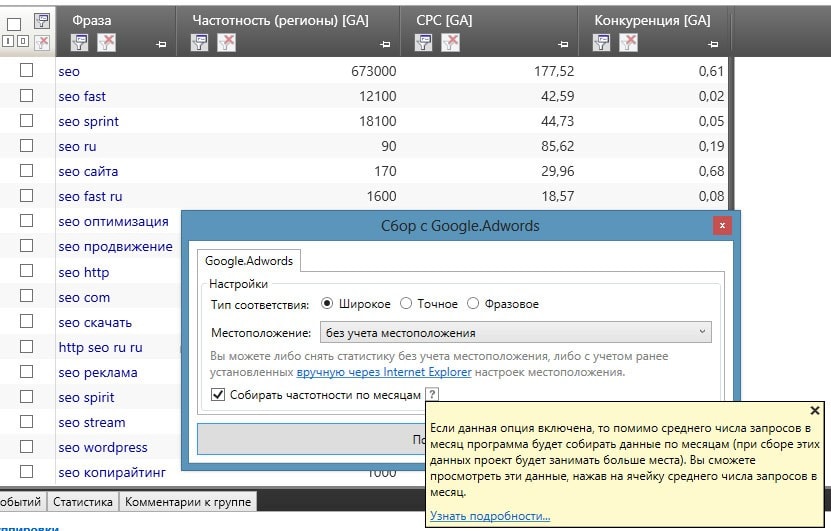
Task: Uncheck 'Собирать частотности по месяцам'
Action: point(219,395)
